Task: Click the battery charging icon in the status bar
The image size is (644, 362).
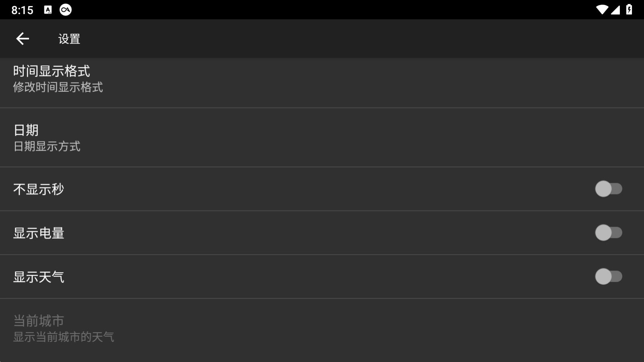Action: tap(629, 10)
